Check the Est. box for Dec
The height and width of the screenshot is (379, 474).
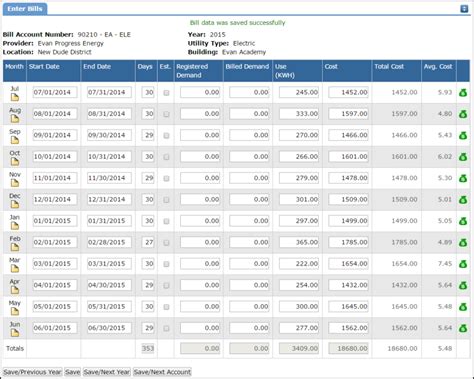(x=166, y=200)
